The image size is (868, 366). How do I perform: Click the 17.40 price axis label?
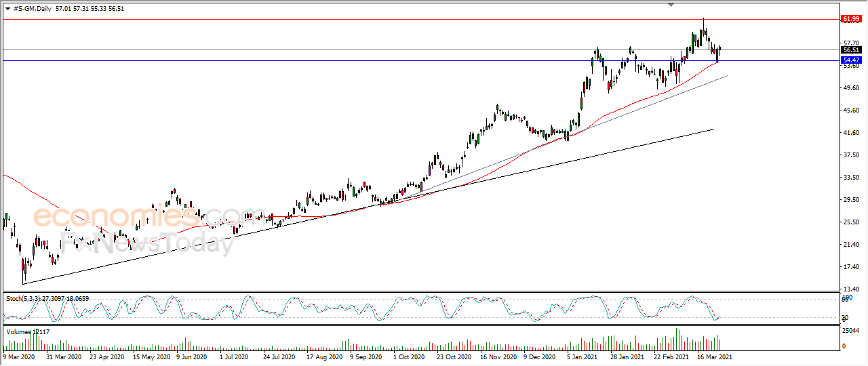coord(850,266)
